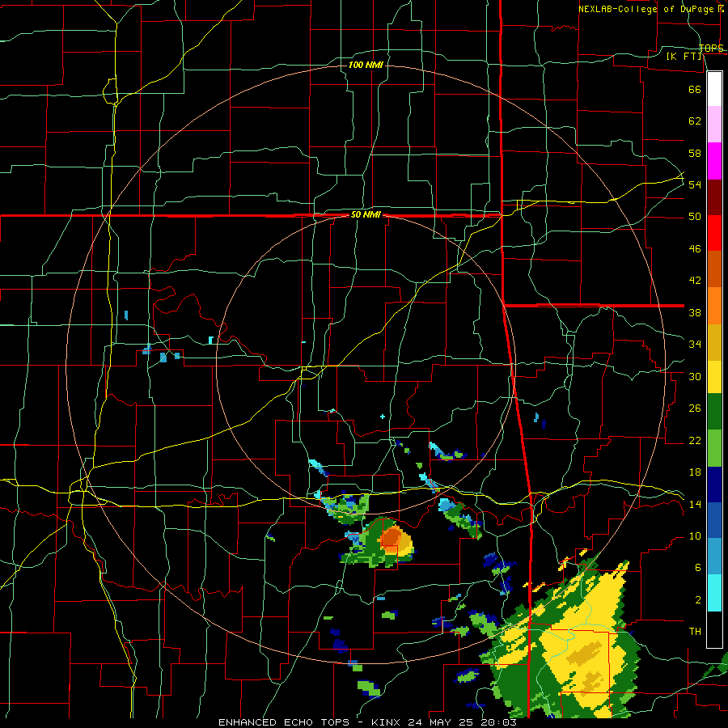728x728 pixels.
Task: Click the 34 legend value
Action: pos(695,345)
